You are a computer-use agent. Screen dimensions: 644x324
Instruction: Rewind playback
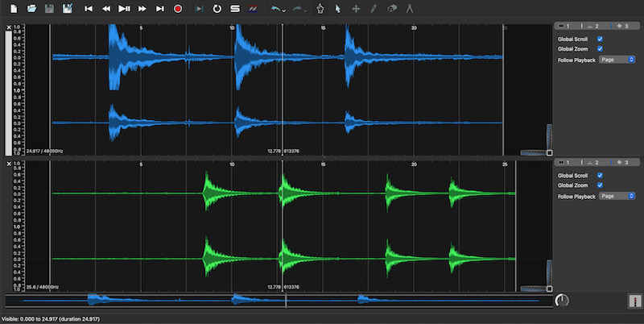click(106, 8)
